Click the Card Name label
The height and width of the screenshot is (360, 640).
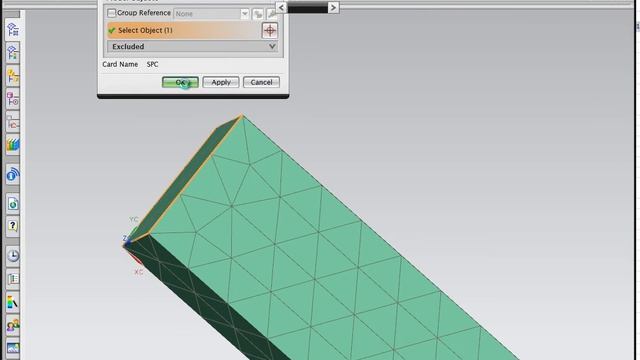point(120,64)
